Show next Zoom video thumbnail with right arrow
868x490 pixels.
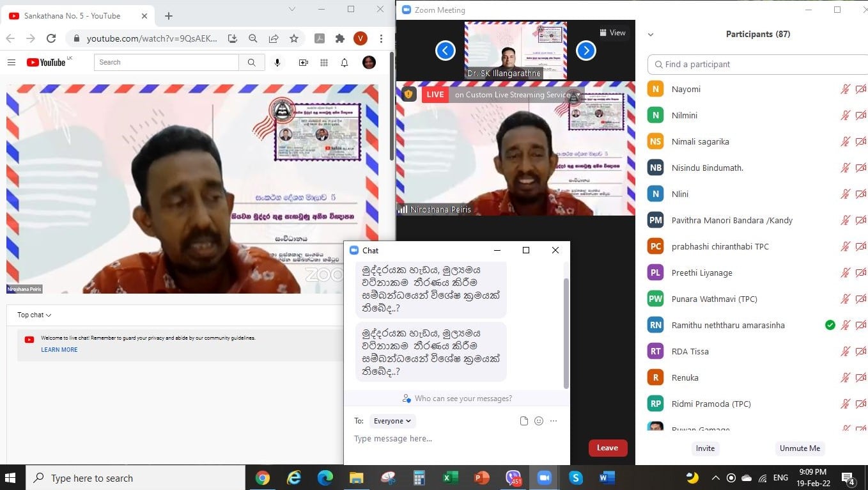[586, 51]
